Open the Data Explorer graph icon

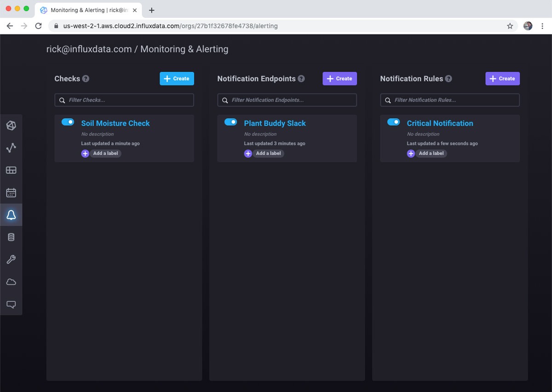tap(11, 148)
